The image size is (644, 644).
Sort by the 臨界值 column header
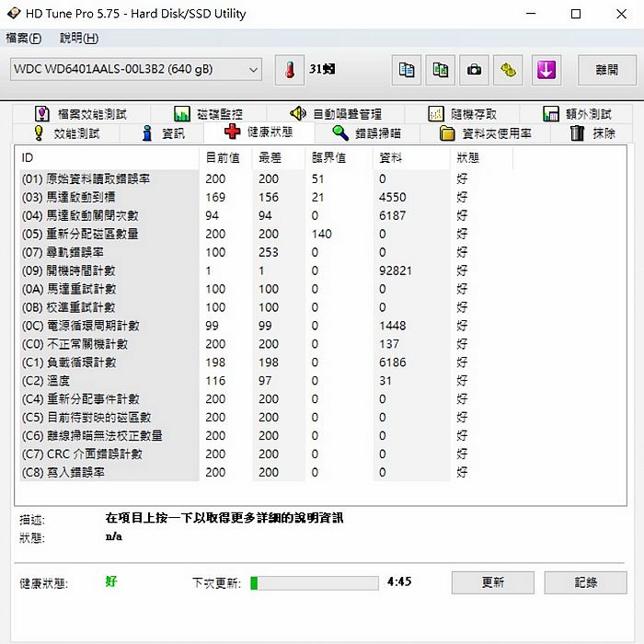(x=339, y=157)
